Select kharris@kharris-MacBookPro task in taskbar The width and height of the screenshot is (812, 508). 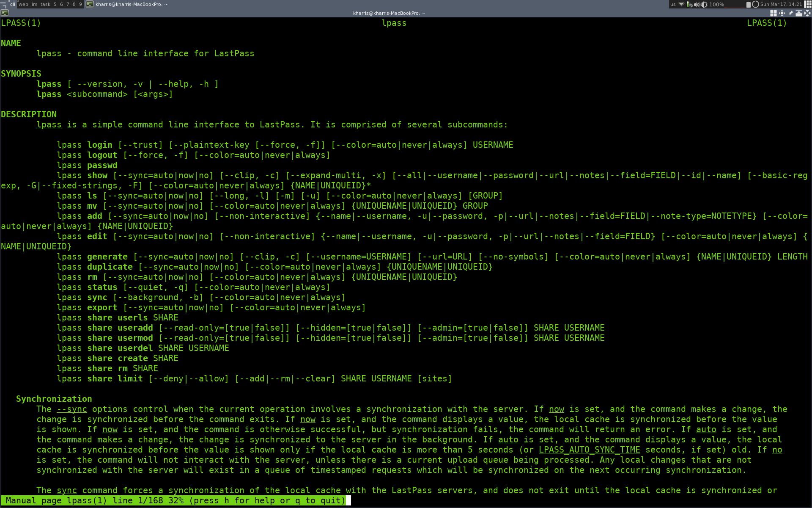pos(131,4)
